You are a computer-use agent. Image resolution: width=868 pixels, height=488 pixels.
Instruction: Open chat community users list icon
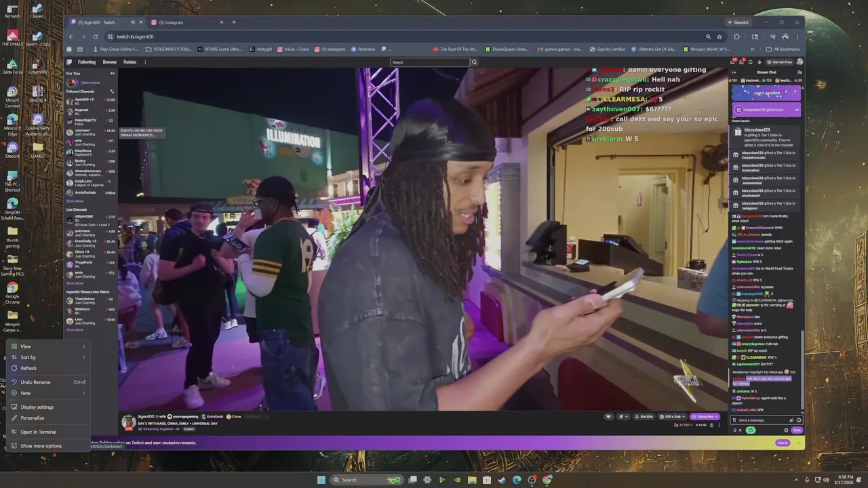(800, 73)
